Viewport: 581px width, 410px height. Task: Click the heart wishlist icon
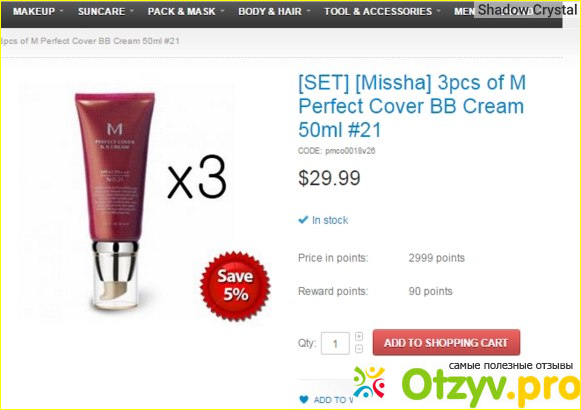point(303,399)
